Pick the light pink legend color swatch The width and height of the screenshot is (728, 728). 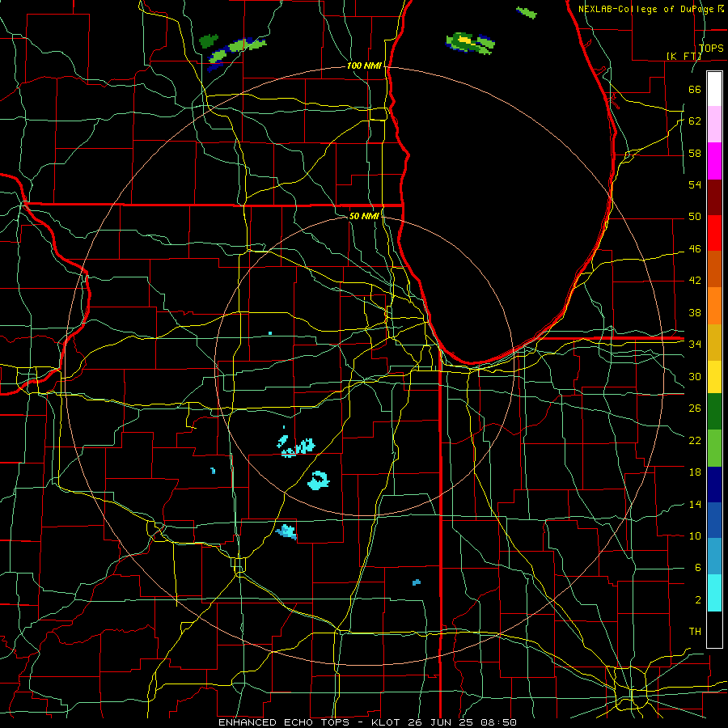[714, 124]
